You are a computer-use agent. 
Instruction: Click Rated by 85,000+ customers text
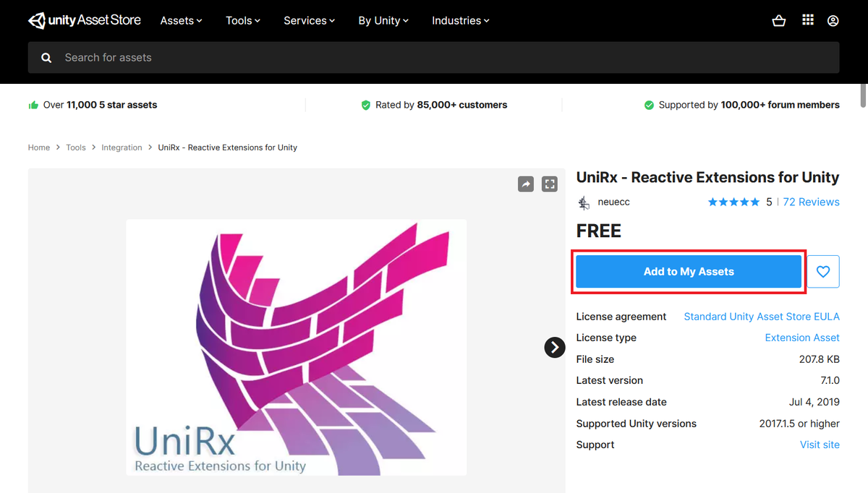pyautogui.click(x=441, y=105)
